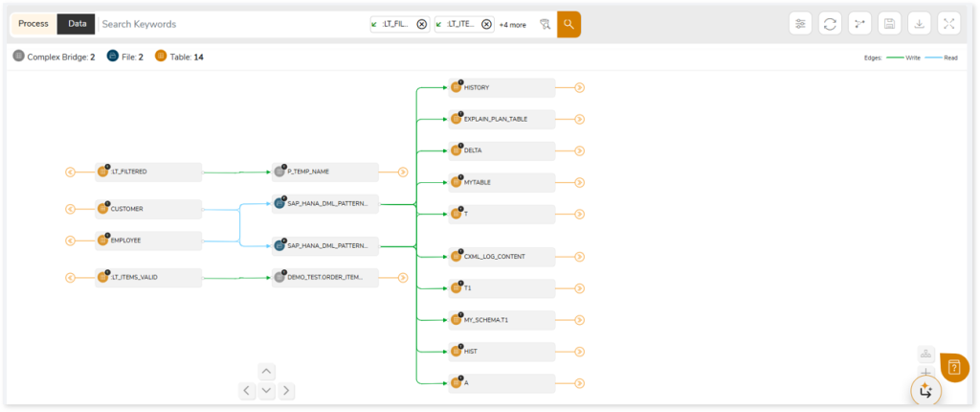Click the orange search magnifier button

(x=568, y=24)
